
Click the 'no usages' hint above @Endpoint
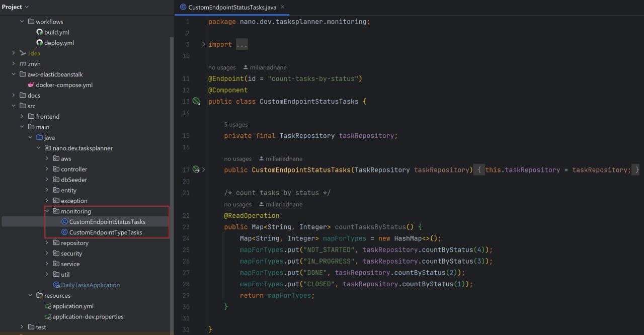coord(222,67)
